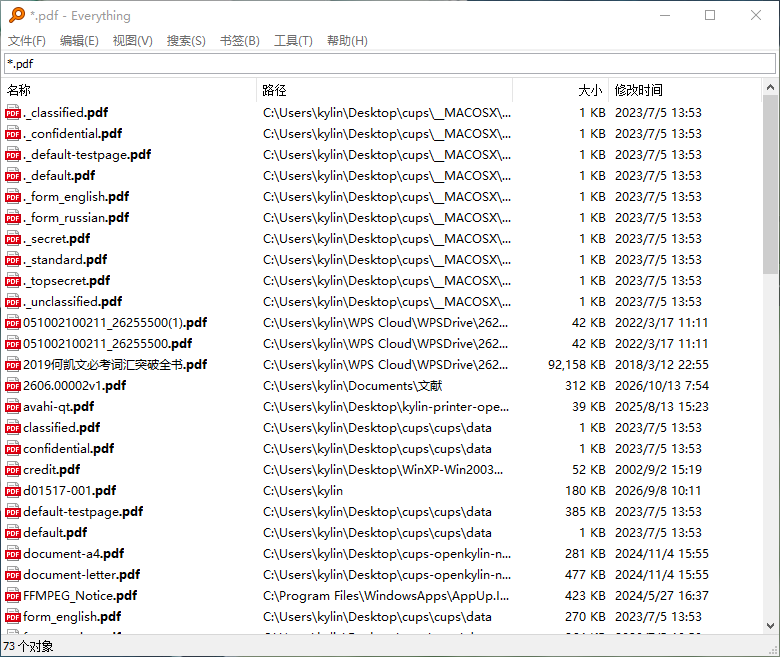
Task: Click the *.pdf search input field
Action: tap(390, 64)
